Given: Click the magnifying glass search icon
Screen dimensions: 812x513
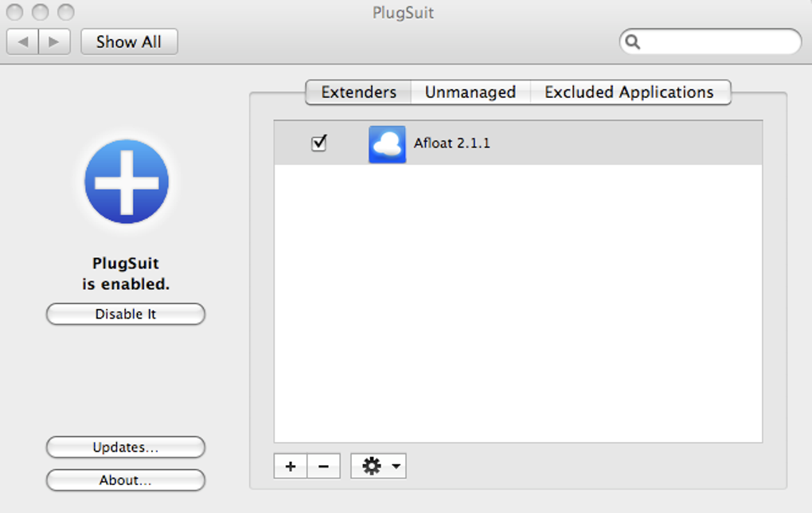Looking at the screenshot, I should coord(633,42).
